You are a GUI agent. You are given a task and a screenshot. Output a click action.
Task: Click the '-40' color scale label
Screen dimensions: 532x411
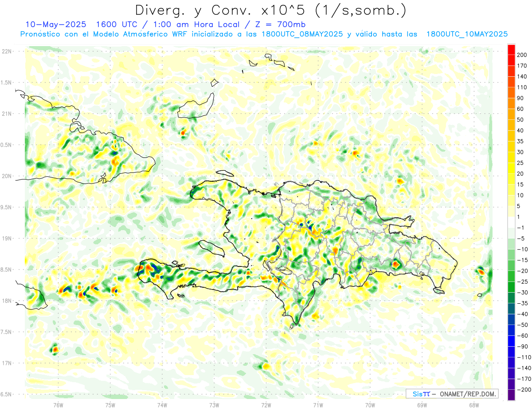(522, 314)
